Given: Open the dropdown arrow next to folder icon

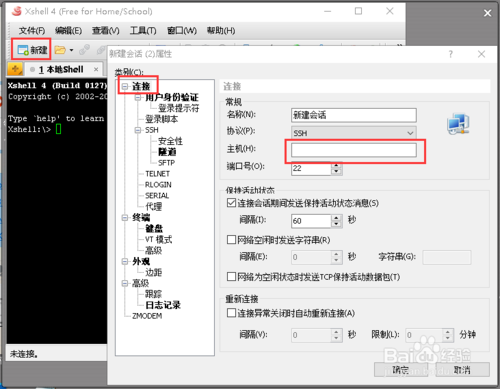Looking at the screenshot, I should tap(71, 50).
